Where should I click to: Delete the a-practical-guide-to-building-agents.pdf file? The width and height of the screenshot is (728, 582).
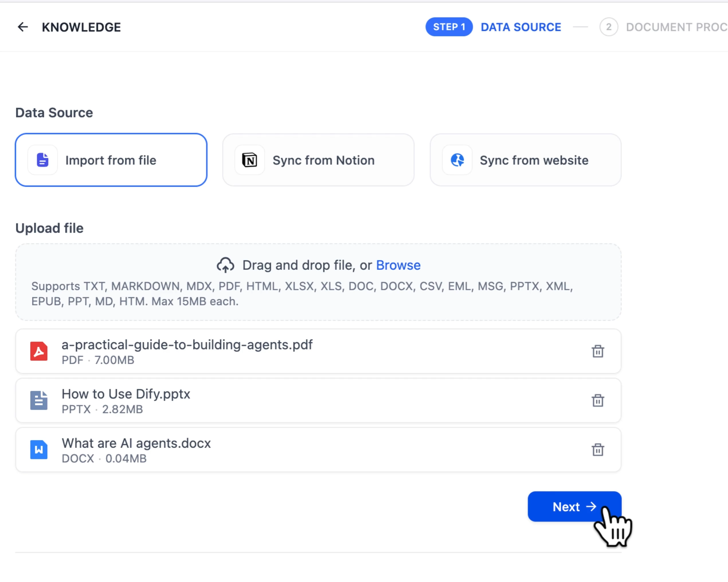click(x=597, y=351)
